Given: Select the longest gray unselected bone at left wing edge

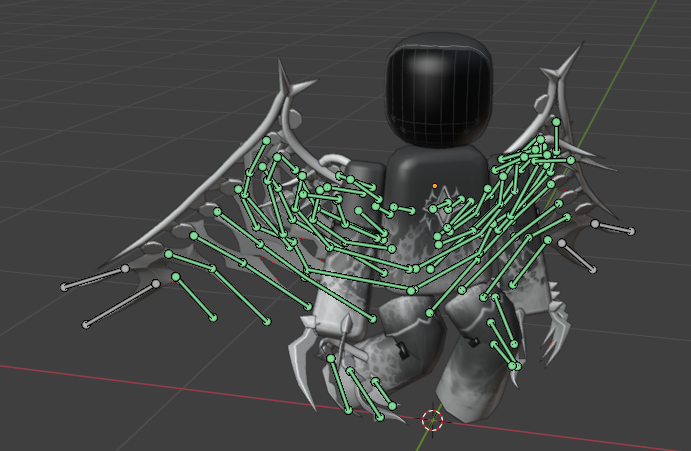Looking at the screenshot, I should [x=120, y=304].
